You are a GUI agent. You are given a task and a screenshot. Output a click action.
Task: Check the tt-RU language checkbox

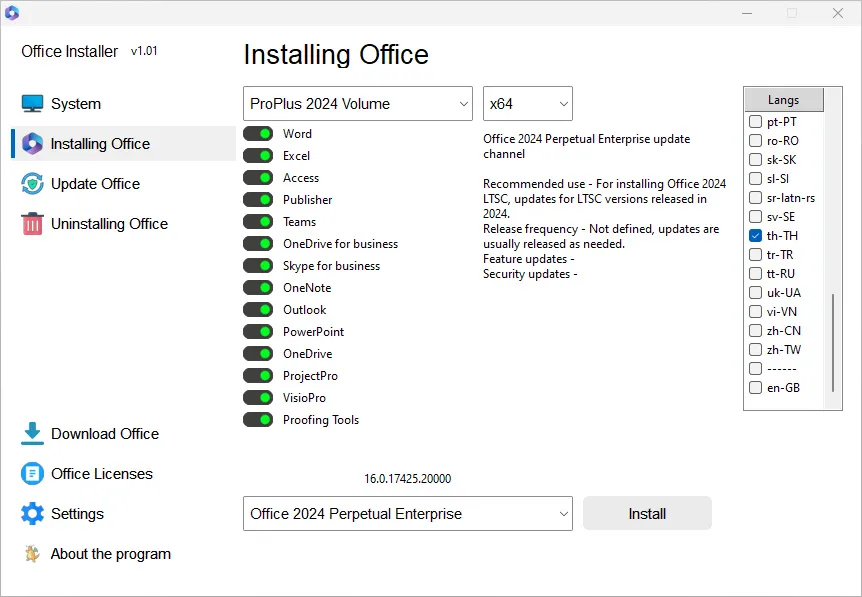755,273
